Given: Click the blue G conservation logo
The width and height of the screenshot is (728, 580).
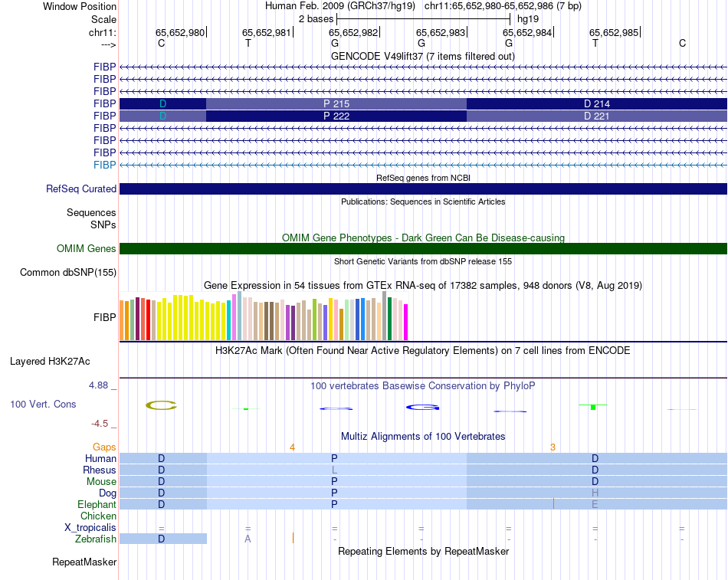Looking at the screenshot, I should tap(422, 408).
